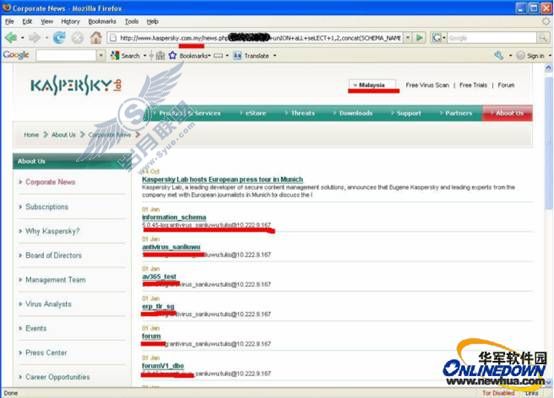Image resolution: width=554 pixels, height=398 pixels.
Task: Click the page vertical scrollbar
Action: [x=548, y=226]
